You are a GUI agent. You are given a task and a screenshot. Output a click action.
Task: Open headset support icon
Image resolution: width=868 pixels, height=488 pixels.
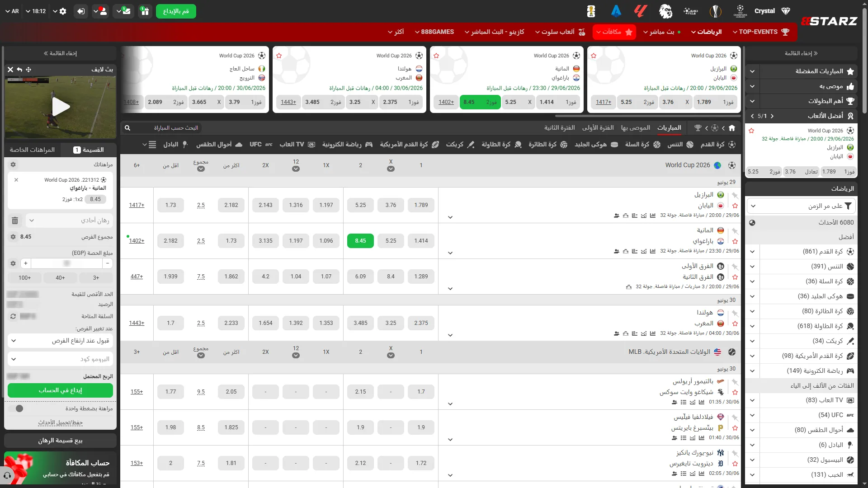coord(7,475)
